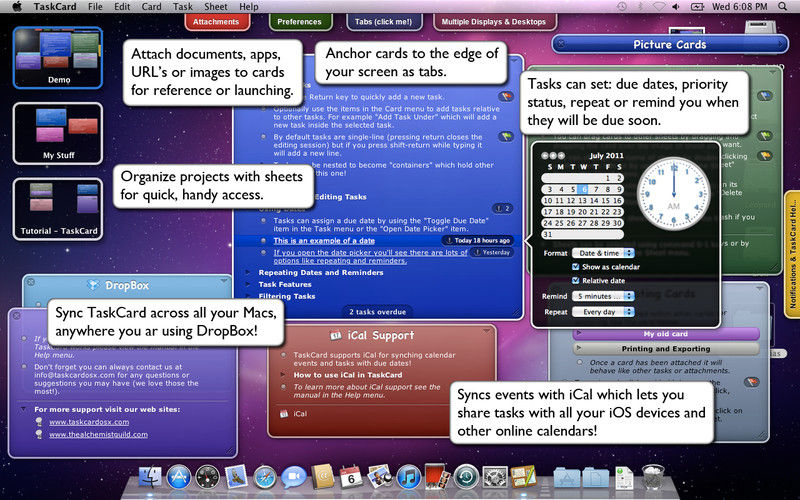Jump to today using middle calendar button
This screenshot has width=800, height=500.
coord(553,156)
